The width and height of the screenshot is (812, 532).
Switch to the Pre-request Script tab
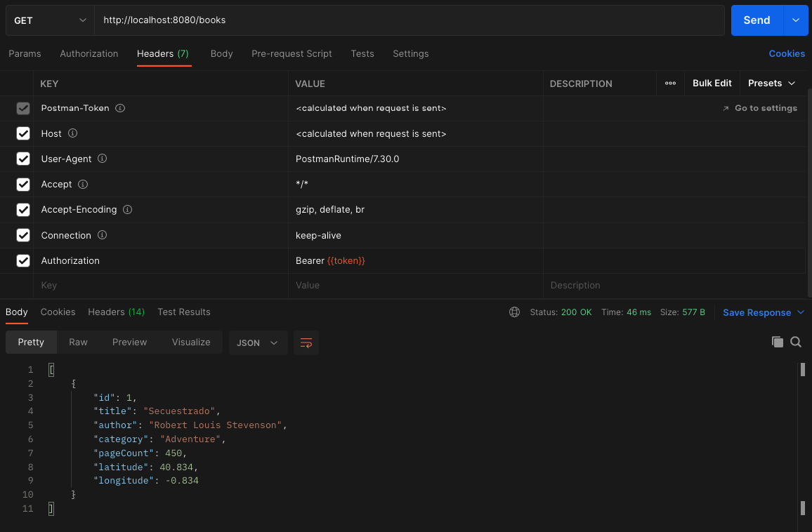pyautogui.click(x=292, y=53)
